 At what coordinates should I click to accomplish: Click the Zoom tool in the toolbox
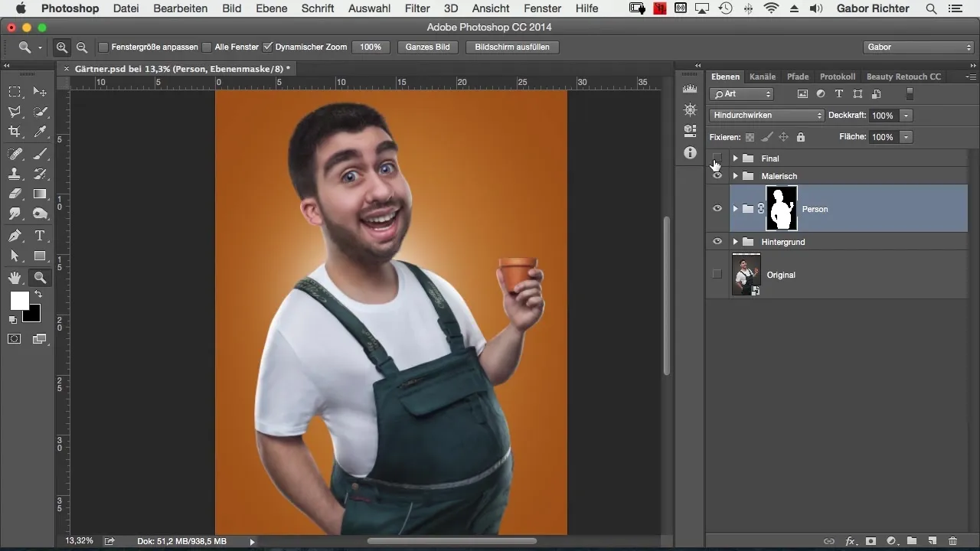coord(40,278)
